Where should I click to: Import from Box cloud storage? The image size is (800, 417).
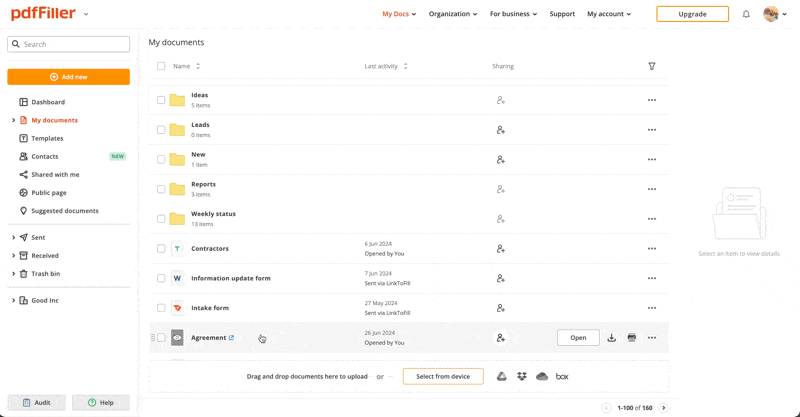(562, 377)
